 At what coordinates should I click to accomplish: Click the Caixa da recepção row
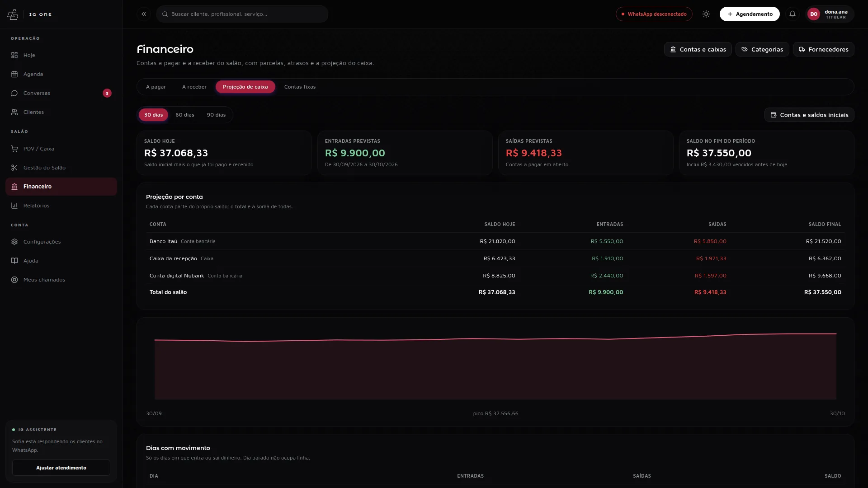coord(495,258)
